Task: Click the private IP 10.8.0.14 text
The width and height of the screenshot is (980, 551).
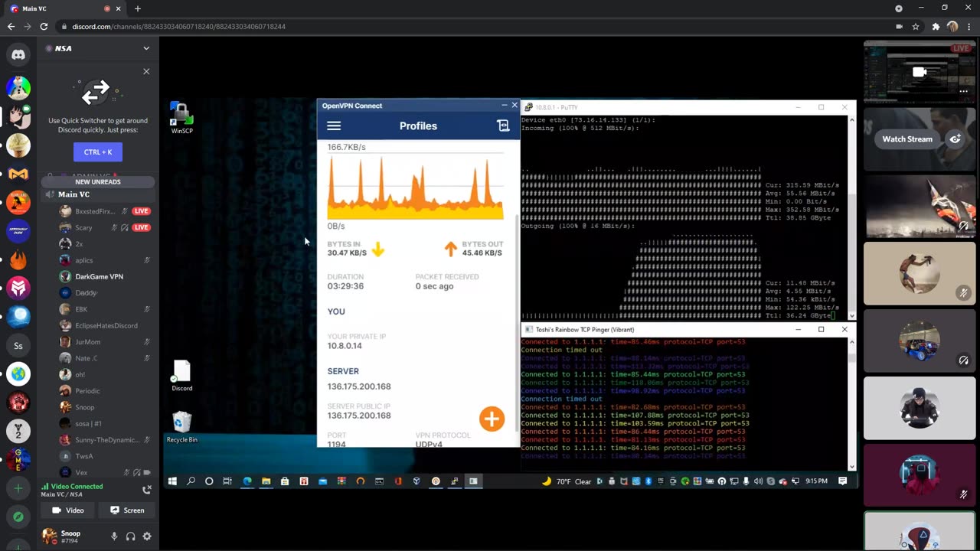Action: tap(345, 346)
